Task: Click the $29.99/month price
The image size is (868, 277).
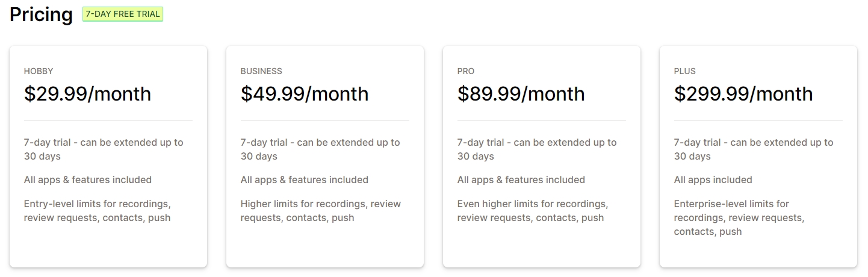Action: 87,94
